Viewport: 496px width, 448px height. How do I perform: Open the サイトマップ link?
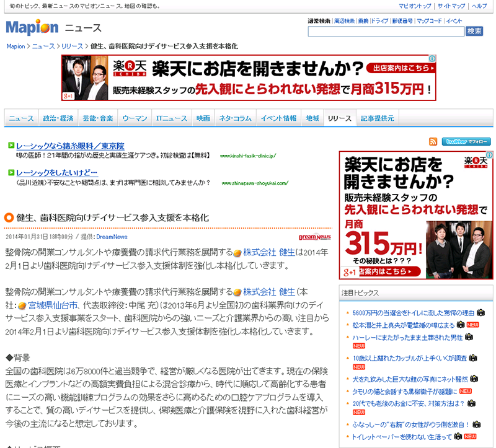tap(451, 6)
